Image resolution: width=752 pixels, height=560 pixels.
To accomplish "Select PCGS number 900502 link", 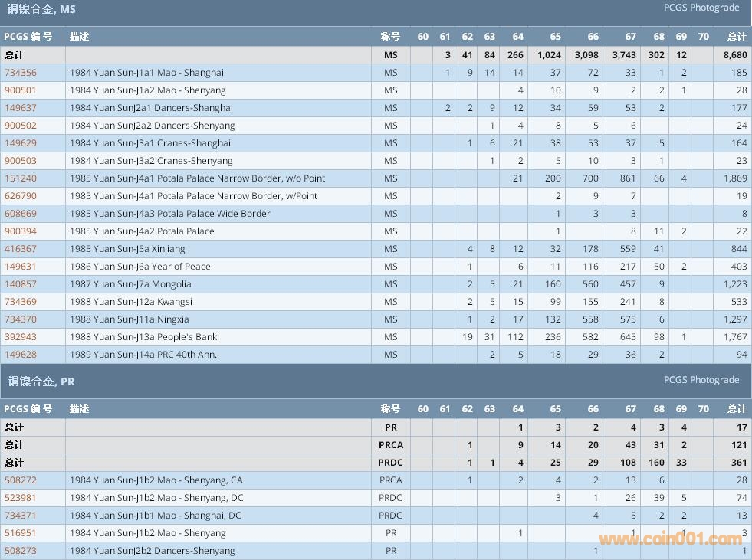I will pos(21,126).
